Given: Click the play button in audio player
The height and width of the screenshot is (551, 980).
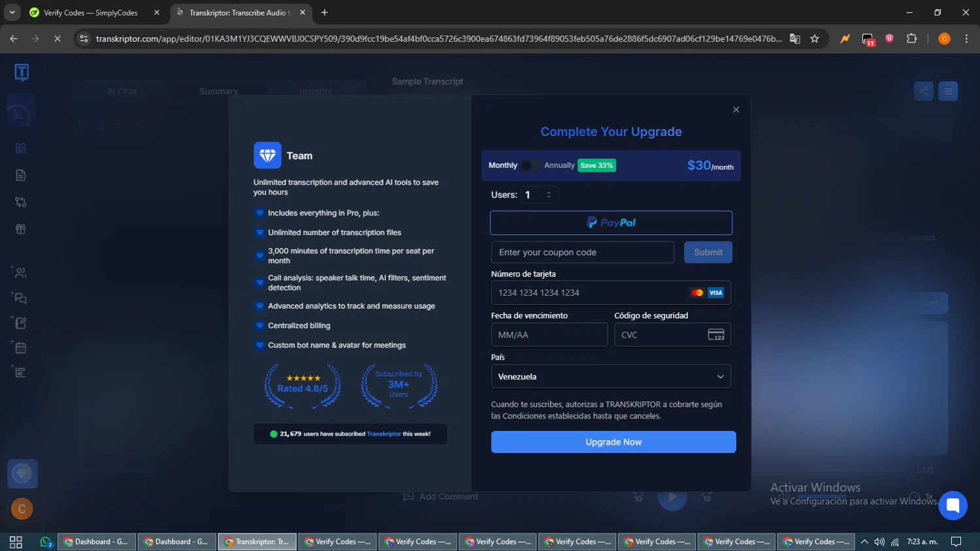Looking at the screenshot, I should [672, 497].
